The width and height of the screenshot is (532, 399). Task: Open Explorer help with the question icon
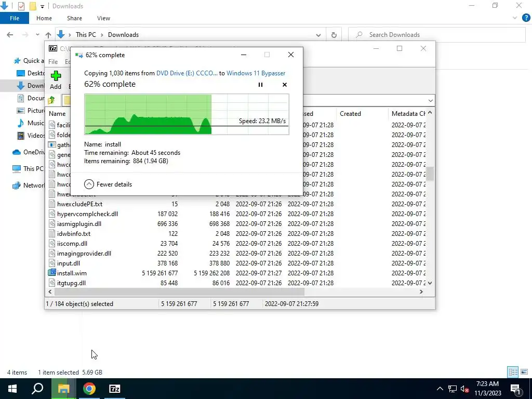coord(526,18)
